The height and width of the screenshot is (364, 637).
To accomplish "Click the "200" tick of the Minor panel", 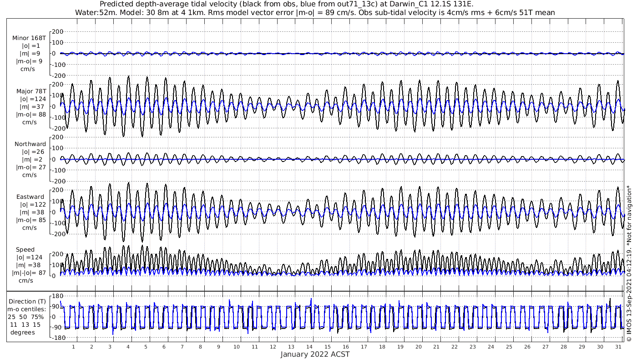I will [x=58, y=31].
